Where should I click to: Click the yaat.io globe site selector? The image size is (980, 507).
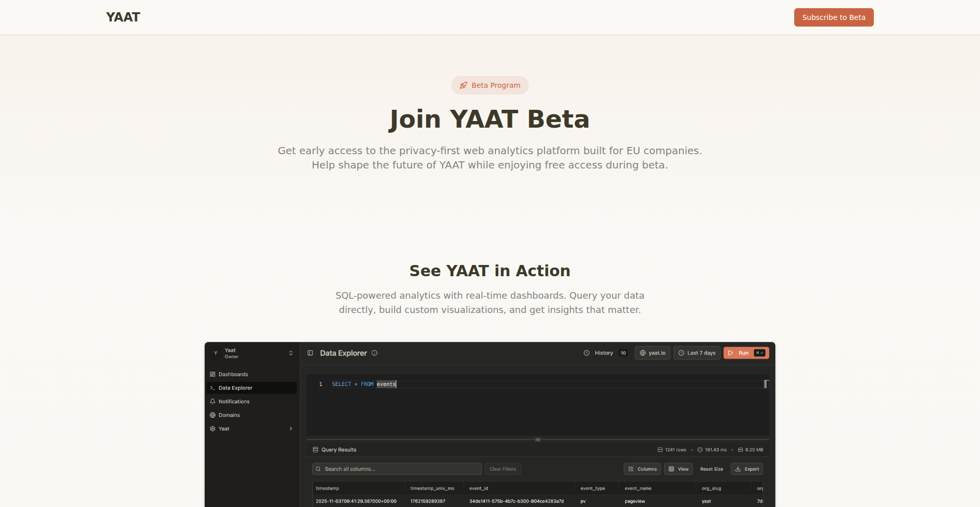[x=652, y=353]
